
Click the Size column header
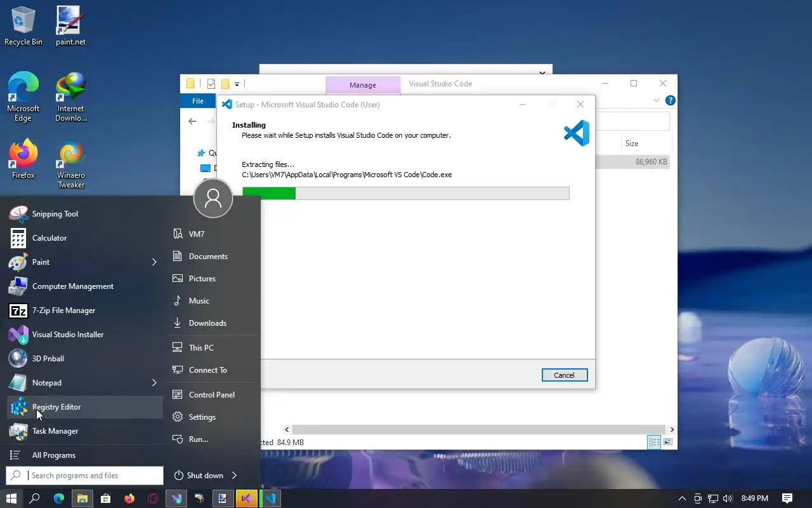click(x=646, y=144)
